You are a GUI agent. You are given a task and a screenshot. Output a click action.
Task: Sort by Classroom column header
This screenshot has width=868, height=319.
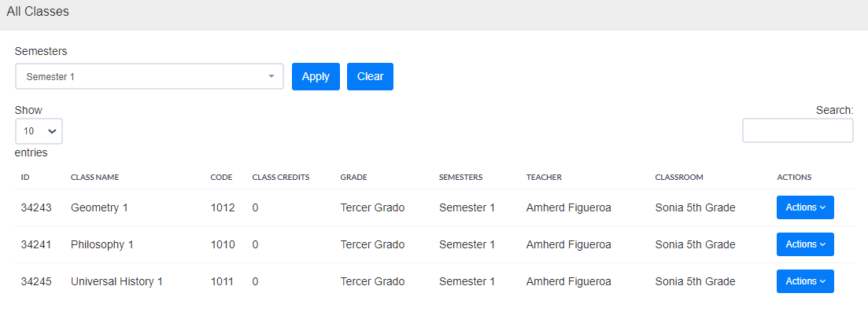[x=678, y=178]
